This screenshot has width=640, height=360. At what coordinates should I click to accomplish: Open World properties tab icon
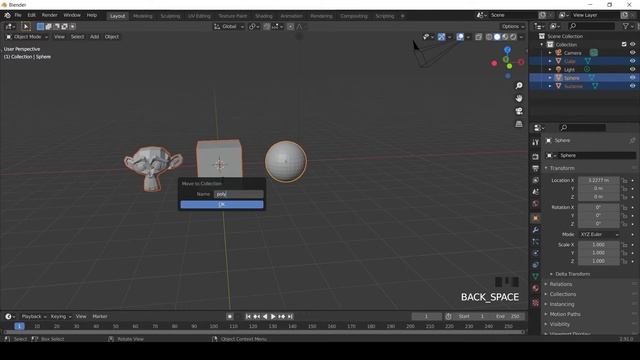pyautogui.click(x=536, y=203)
